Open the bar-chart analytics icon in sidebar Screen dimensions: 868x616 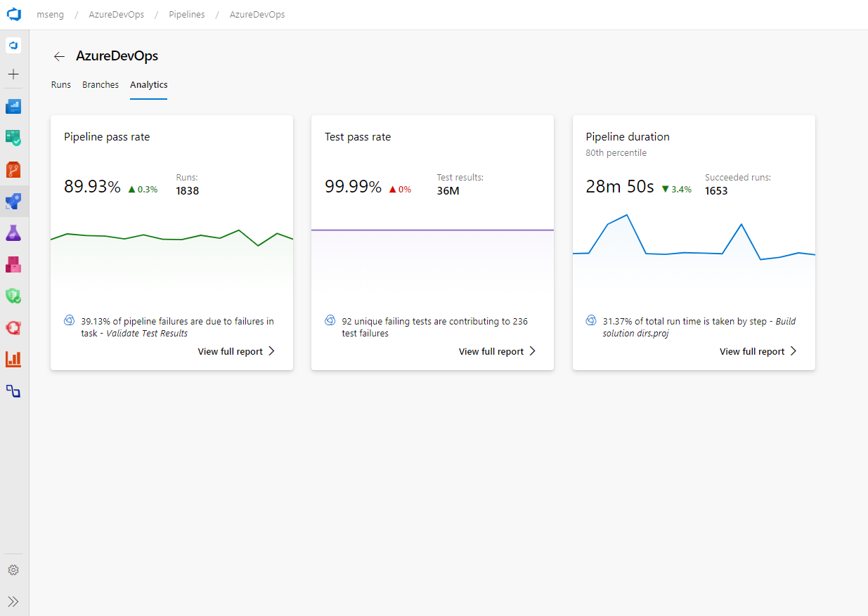pyautogui.click(x=13, y=359)
